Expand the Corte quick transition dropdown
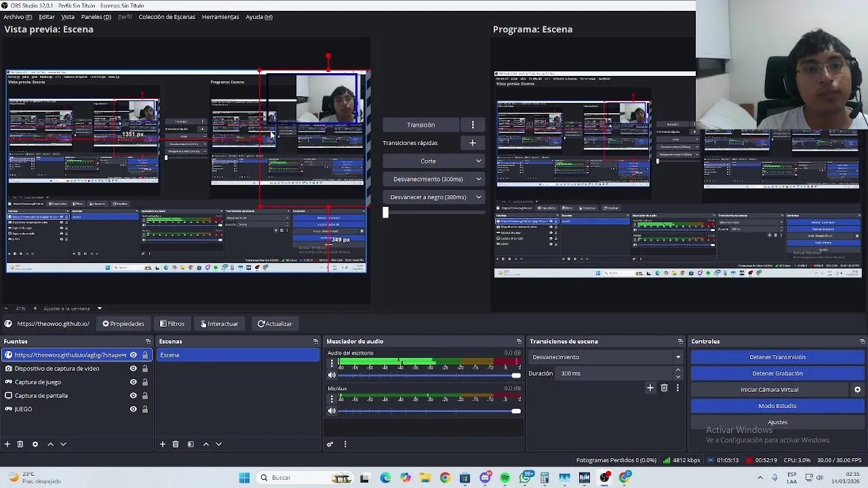 click(x=478, y=161)
